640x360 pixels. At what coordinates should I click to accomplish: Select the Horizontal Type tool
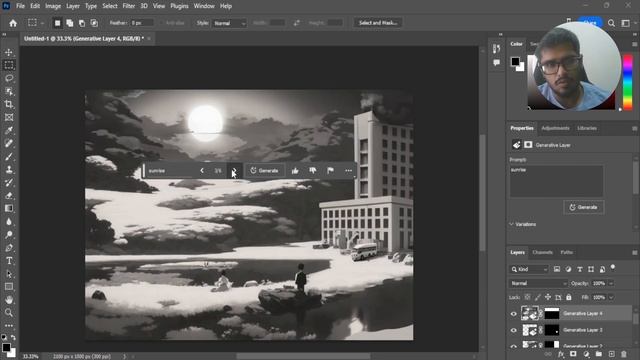(x=9, y=261)
